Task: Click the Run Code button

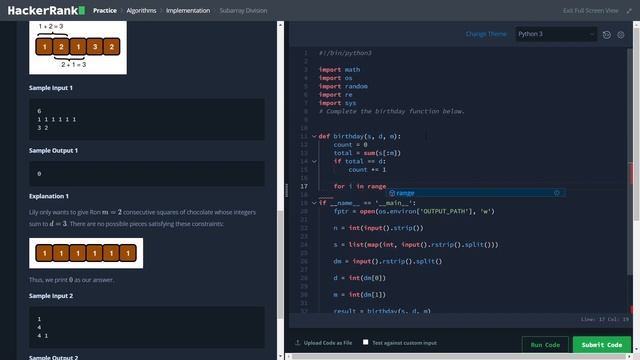Action: click(545, 344)
